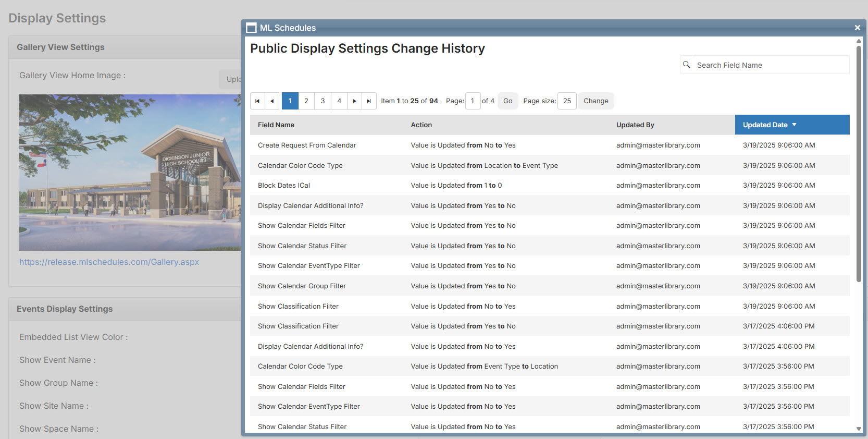Click 'Gallery View Home Image' label

pos(72,76)
